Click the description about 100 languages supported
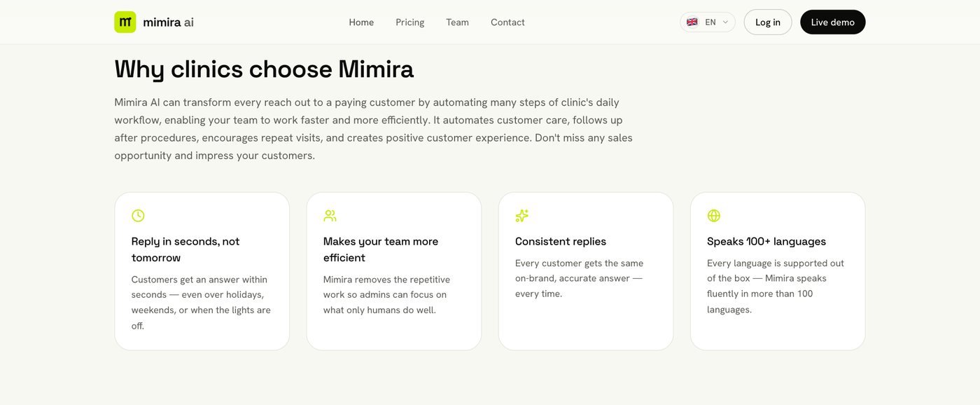The height and width of the screenshot is (405, 980). click(x=776, y=286)
